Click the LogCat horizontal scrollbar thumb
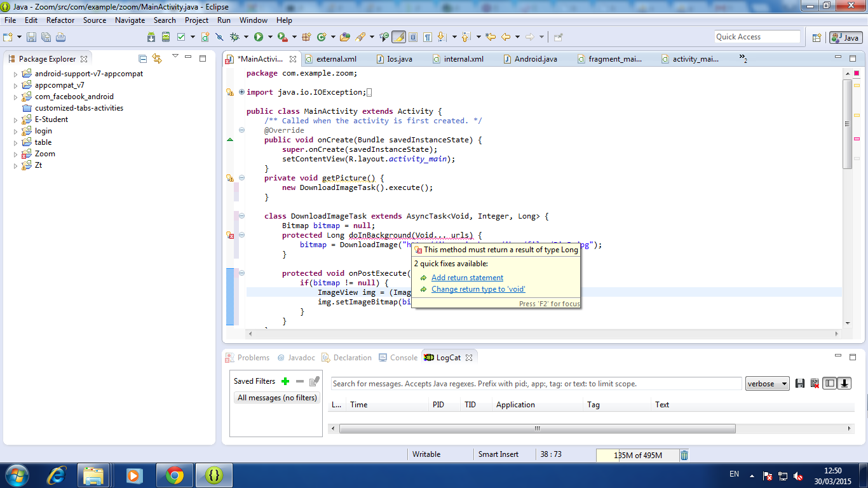This screenshot has height=488, width=868. pyautogui.click(x=537, y=429)
